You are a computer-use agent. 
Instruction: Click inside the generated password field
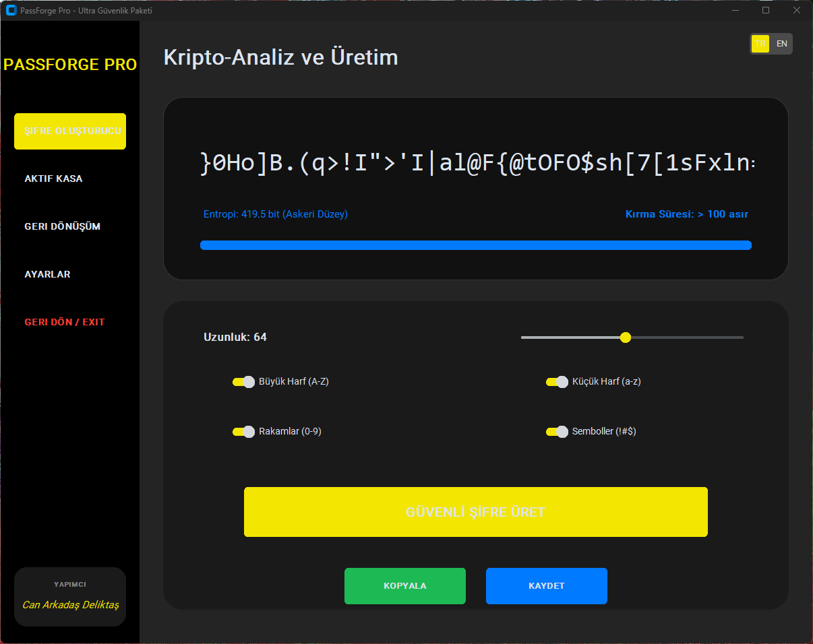pyautogui.click(x=475, y=164)
